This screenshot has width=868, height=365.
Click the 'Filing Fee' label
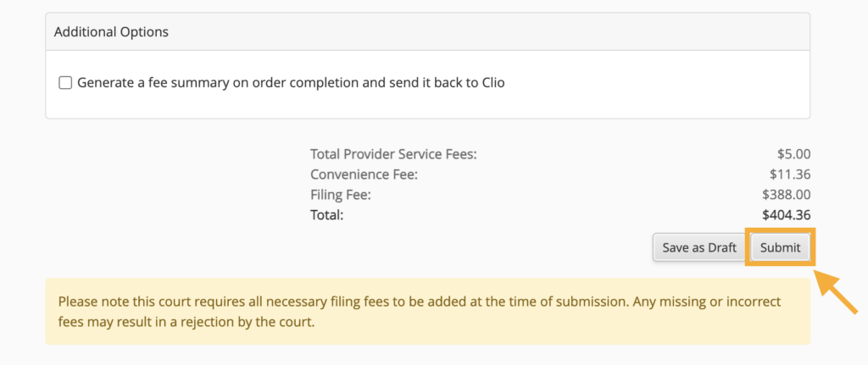click(x=341, y=195)
